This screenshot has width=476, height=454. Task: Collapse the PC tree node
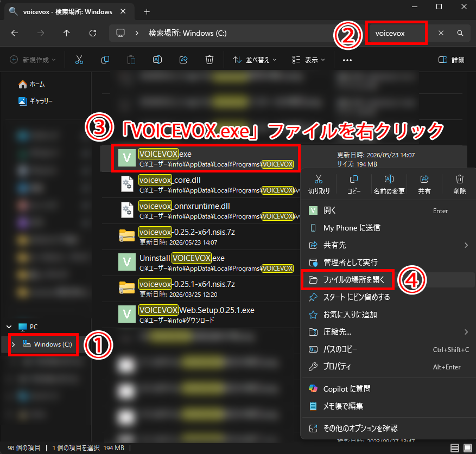[x=9, y=327]
